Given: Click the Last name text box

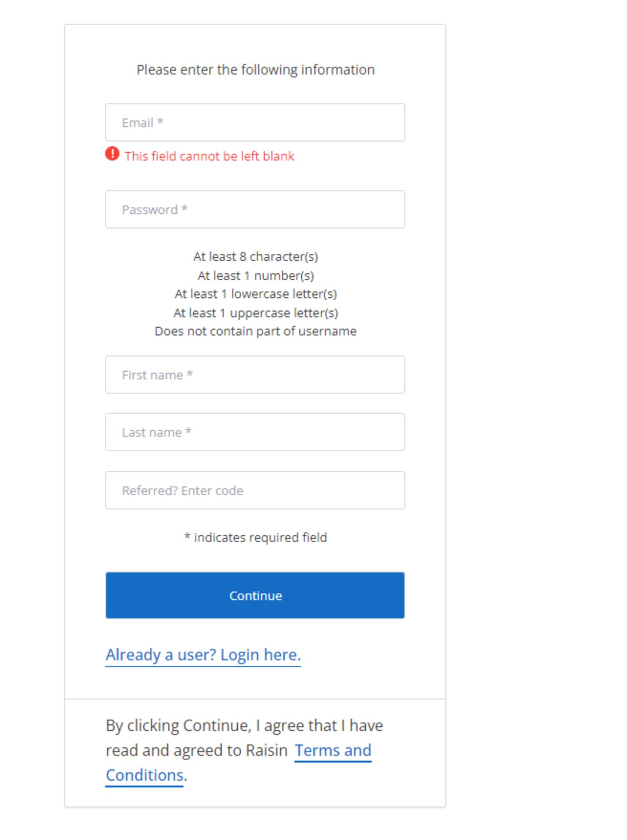Looking at the screenshot, I should click(x=255, y=432).
